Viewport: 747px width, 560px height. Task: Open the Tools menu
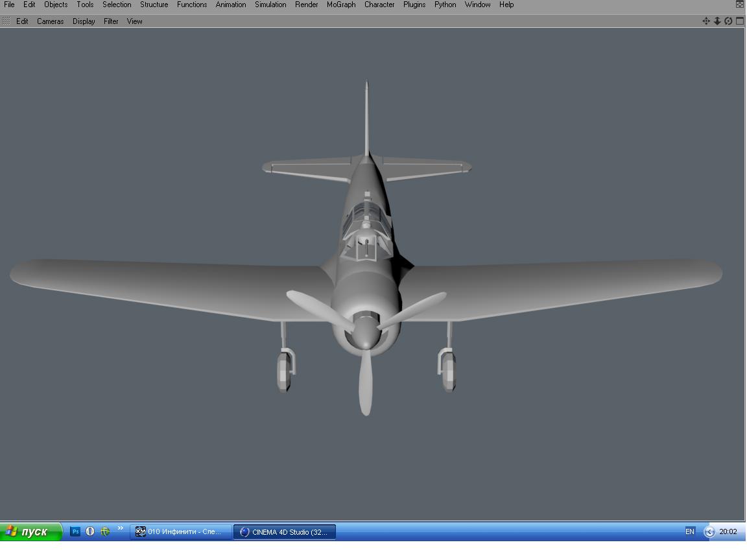[85, 5]
